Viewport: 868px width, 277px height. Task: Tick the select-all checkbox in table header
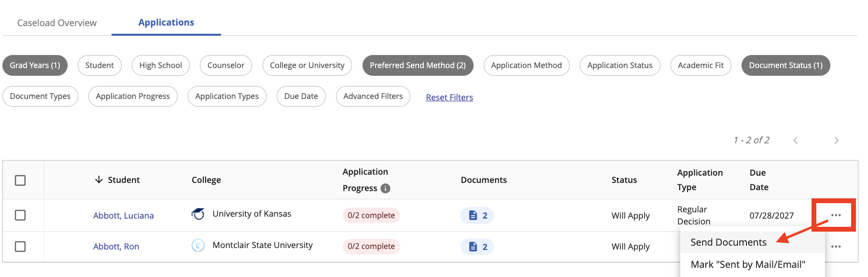point(20,180)
